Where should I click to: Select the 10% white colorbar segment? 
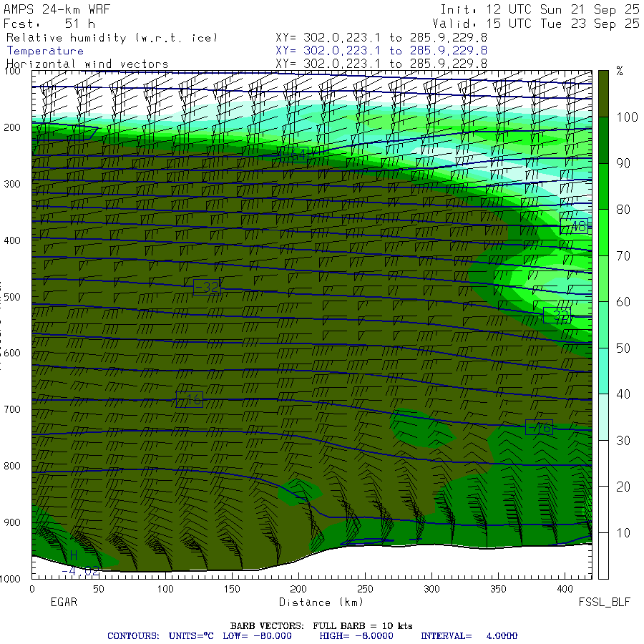pos(603,509)
